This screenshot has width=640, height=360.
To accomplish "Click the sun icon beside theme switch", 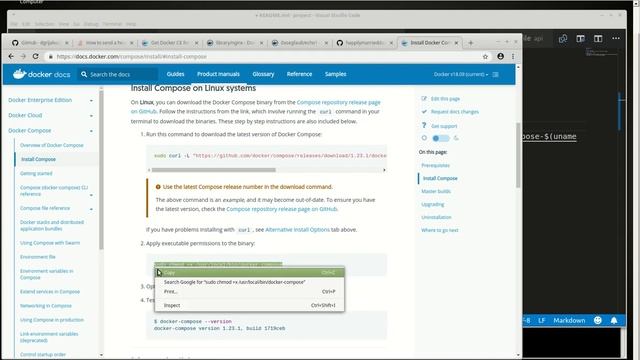I will (x=424, y=138).
